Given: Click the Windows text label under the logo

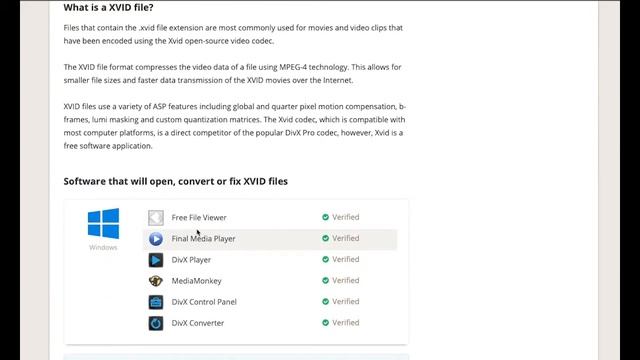Looking at the screenshot, I should click(x=103, y=247).
